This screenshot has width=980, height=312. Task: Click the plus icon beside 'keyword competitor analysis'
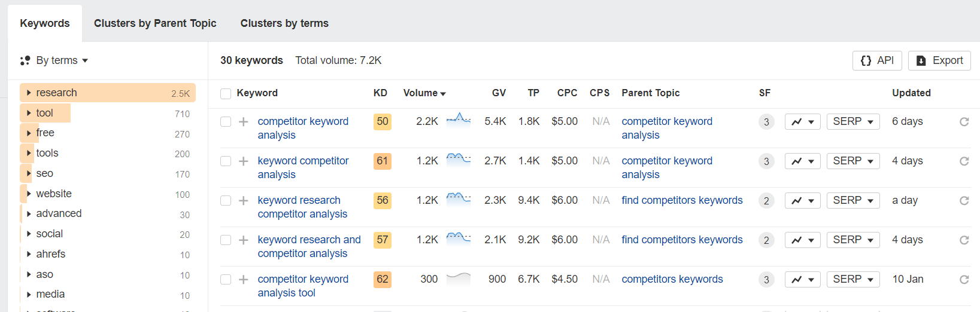[244, 161]
